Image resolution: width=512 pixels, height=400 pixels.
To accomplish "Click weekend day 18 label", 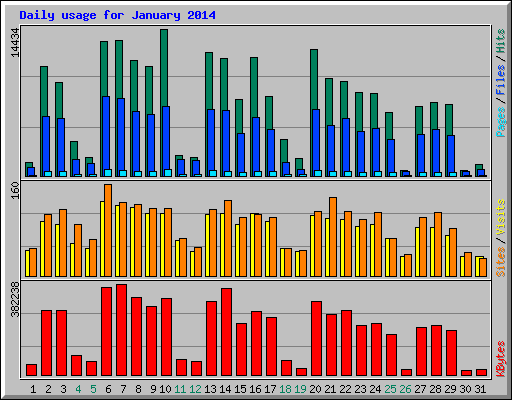I will click(285, 389).
